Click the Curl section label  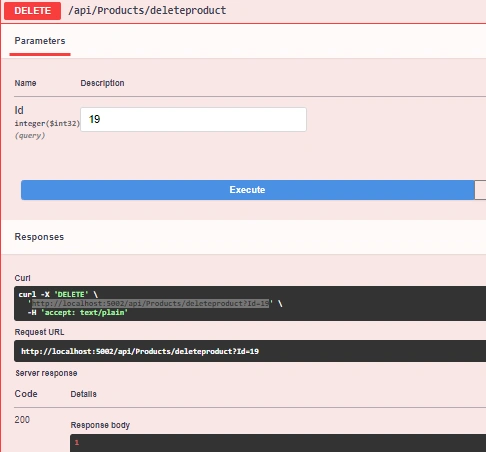click(22, 278)
